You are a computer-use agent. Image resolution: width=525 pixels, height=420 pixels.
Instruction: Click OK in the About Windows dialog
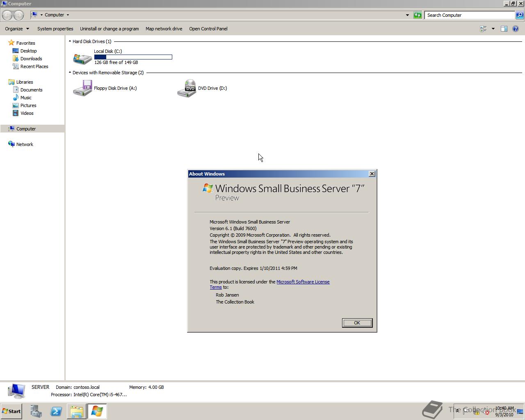[357, 323]
